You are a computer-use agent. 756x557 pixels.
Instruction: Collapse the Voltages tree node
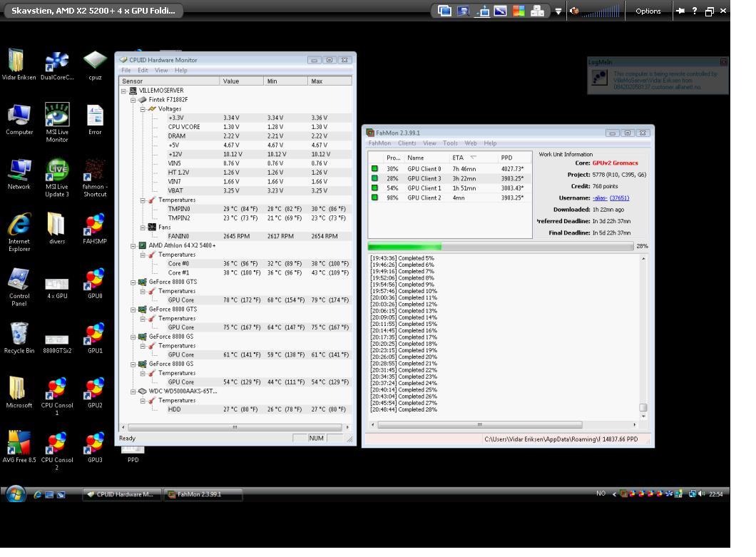click(x=143, y=109)
